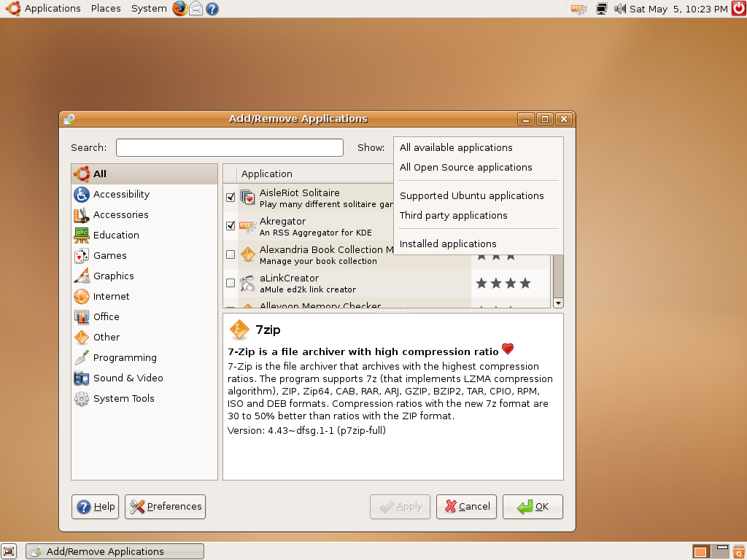This screenshot has height=560, width=747.
Task: Click the pane divider handle above description
Action: coord(393,311)
